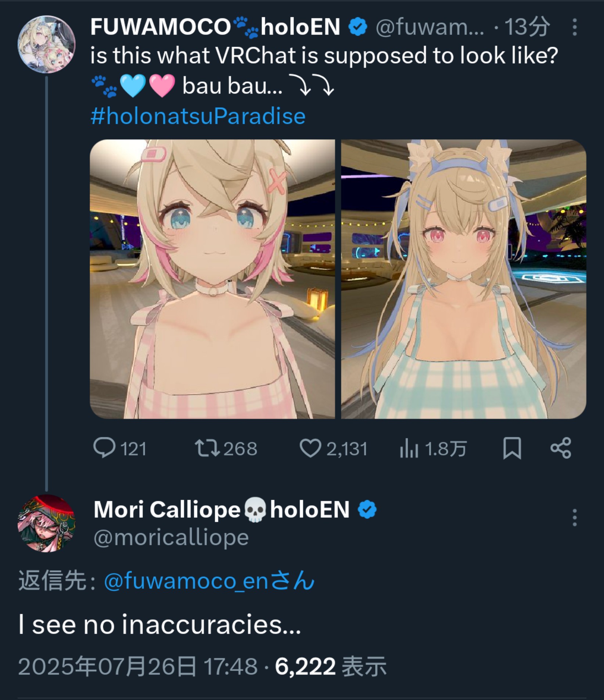The height and width of the screenshot is (700, 604).
Task: Open the left image of Mococo in pink
Action: [212, 279]
